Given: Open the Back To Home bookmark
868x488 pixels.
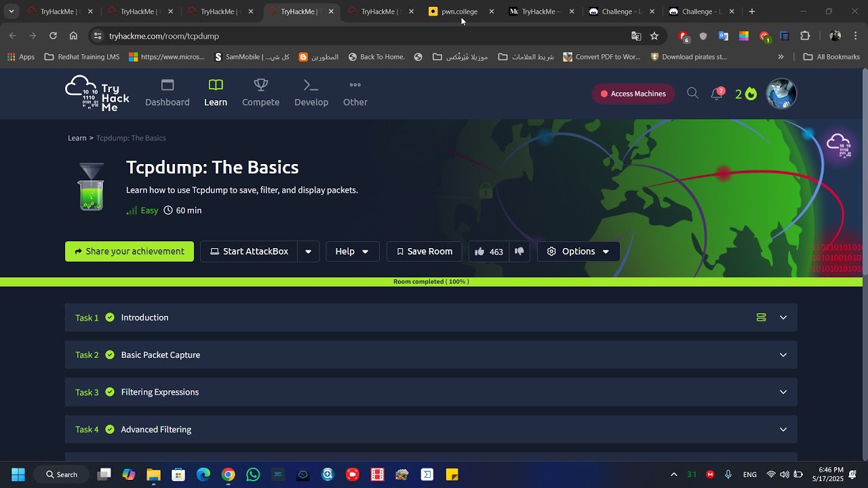Looking at the screenshot, I should [376, 57].
